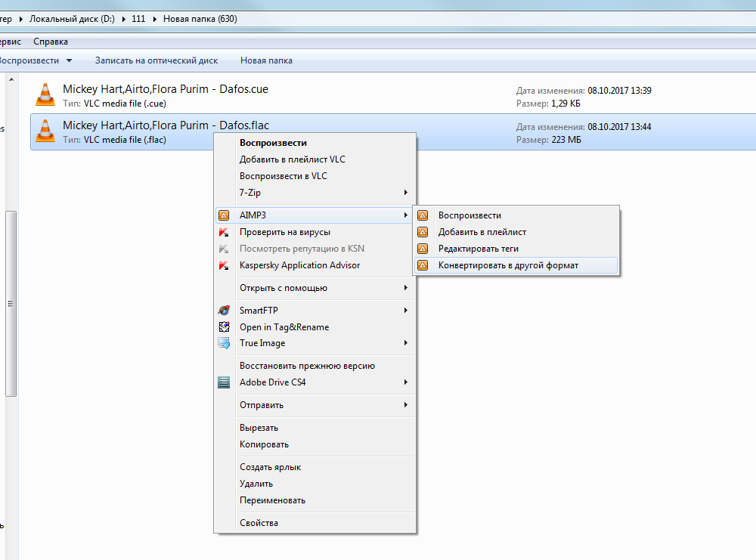Viewport: 756px width, 560px height.
Task: Open the 7-Zip submenu
Action: (x=314, y=193)
